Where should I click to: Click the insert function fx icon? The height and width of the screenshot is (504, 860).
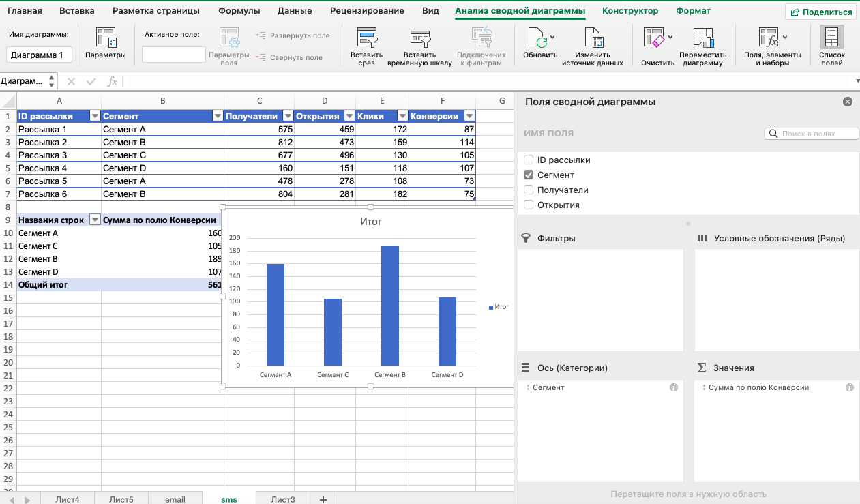tap(113, 81)
